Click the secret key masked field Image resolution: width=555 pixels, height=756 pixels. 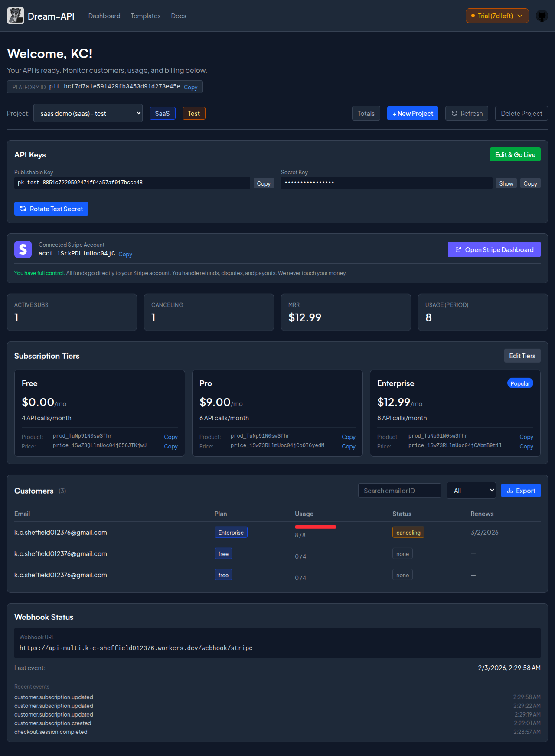click(387, 183)
